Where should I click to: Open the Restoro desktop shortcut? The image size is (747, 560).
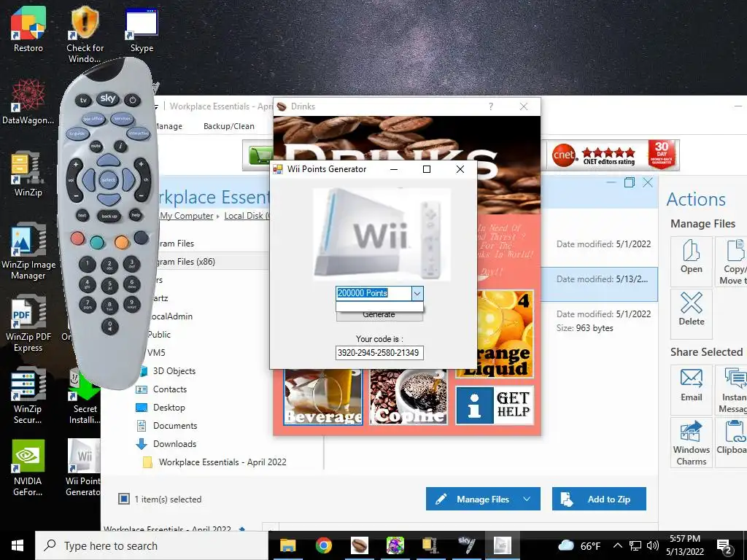[28, 29]
